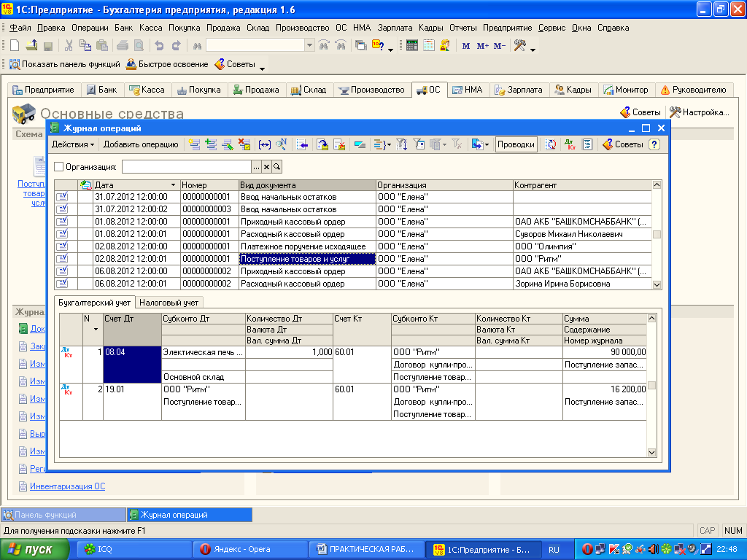The width and height of the screenshot is (747, 560).
Task: Toggle the Проводки button in the journal toolbar
Action: click(x=516, y=144)
